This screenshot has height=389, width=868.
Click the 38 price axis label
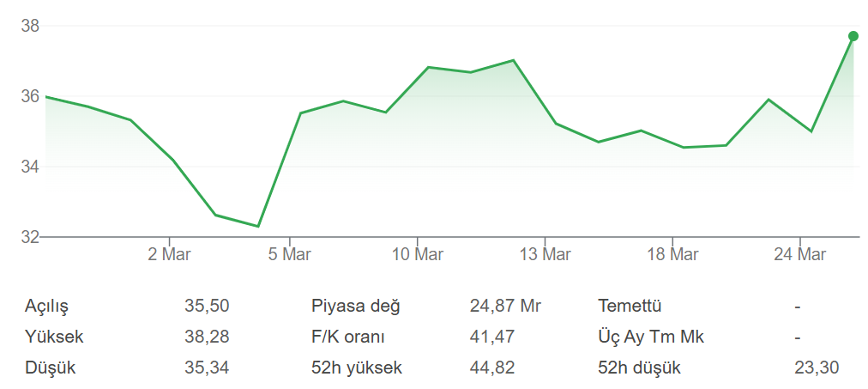tap(30, 27)
